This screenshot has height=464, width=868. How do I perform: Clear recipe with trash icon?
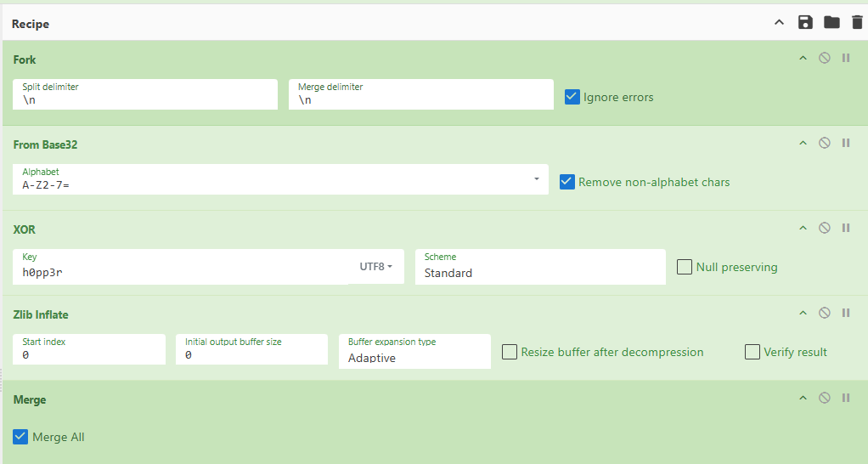[x=857, y=23]
